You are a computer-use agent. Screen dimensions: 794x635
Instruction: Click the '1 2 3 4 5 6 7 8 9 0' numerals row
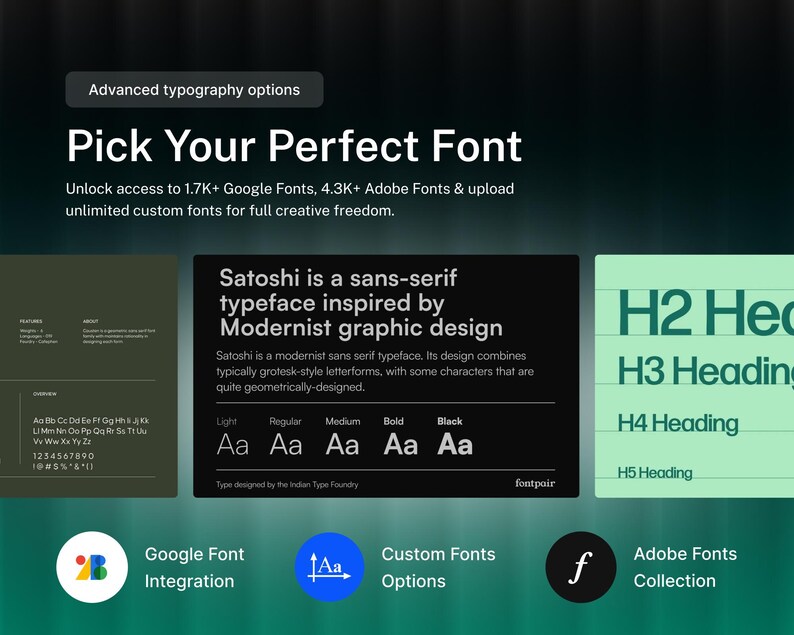(63, 456)
